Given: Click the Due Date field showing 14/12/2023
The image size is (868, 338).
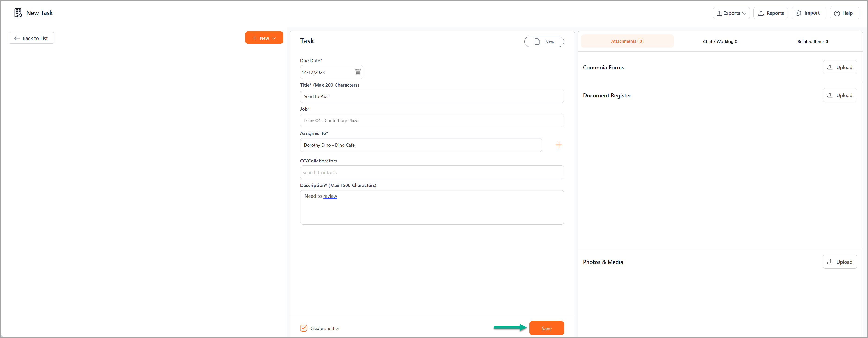Looking at the screenshot, I should 331,72.
